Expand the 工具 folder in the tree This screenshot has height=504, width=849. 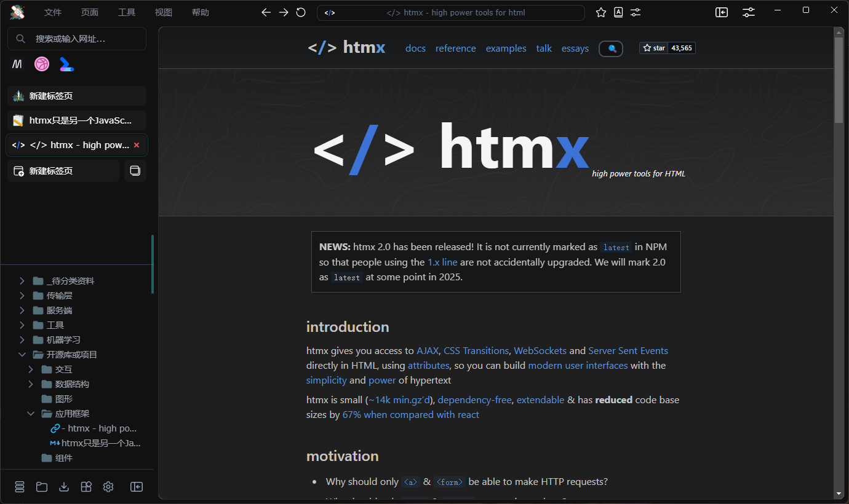tap(22, 325)
